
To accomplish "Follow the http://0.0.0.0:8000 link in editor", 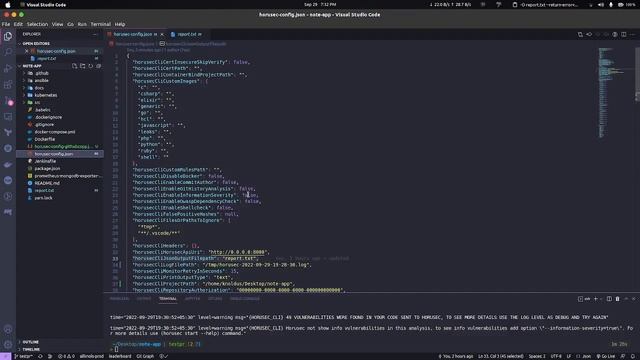I will 238,252.
